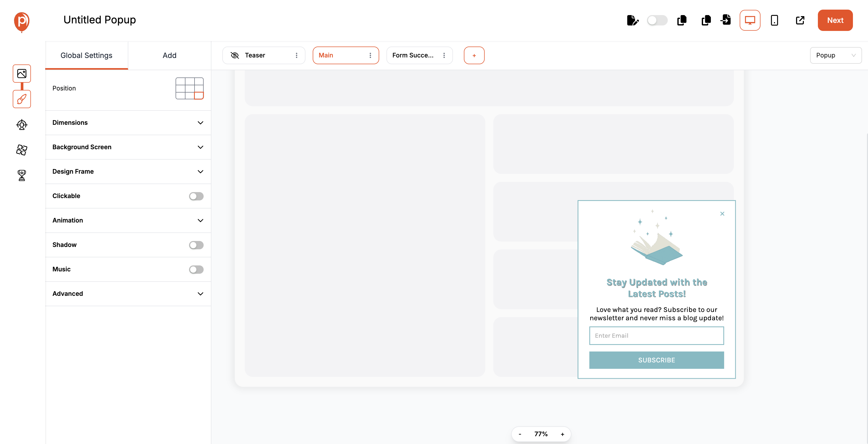The image size is (868, 444).
Task: Open the goals trophy icon in the sidebar
Action: pyautogui.click(x=22, y=175)
